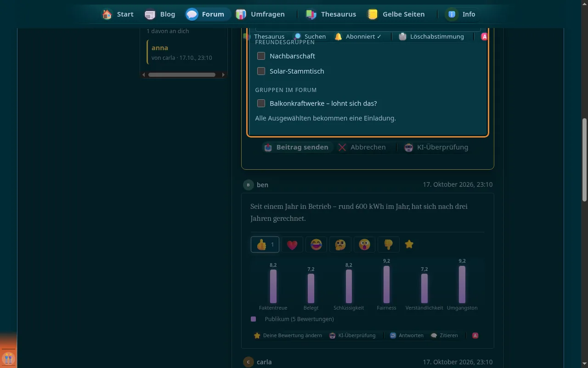The image size is (588, 368).
Task: Click the thumbs-up reaction on ben's post
Action: (x=265, y=245)
